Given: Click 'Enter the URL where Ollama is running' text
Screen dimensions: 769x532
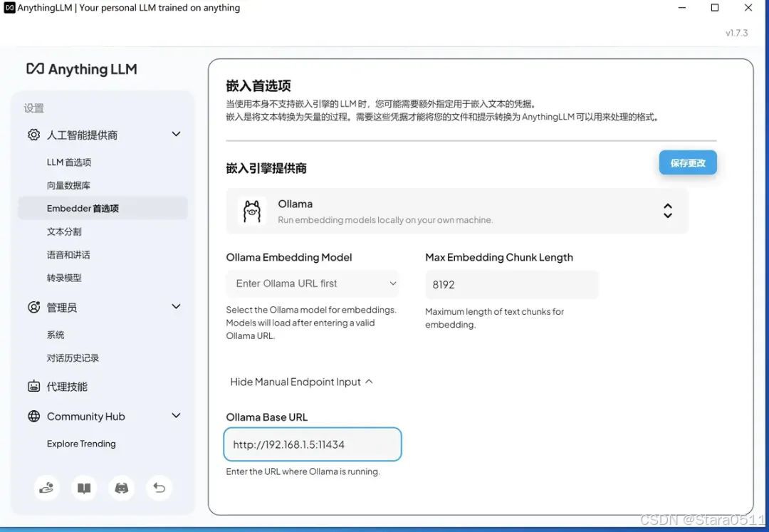Looking at the screenshot, I should pos(303,471).
